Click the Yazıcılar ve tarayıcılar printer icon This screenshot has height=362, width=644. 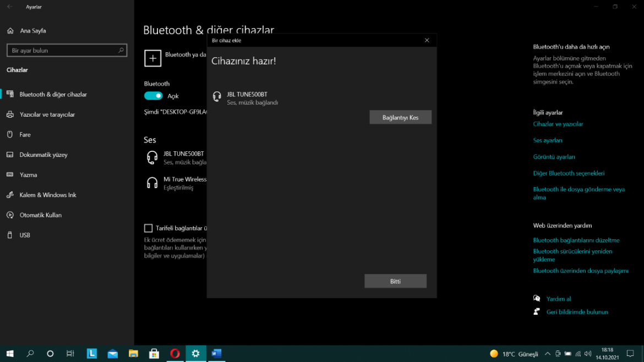(11, 114)
